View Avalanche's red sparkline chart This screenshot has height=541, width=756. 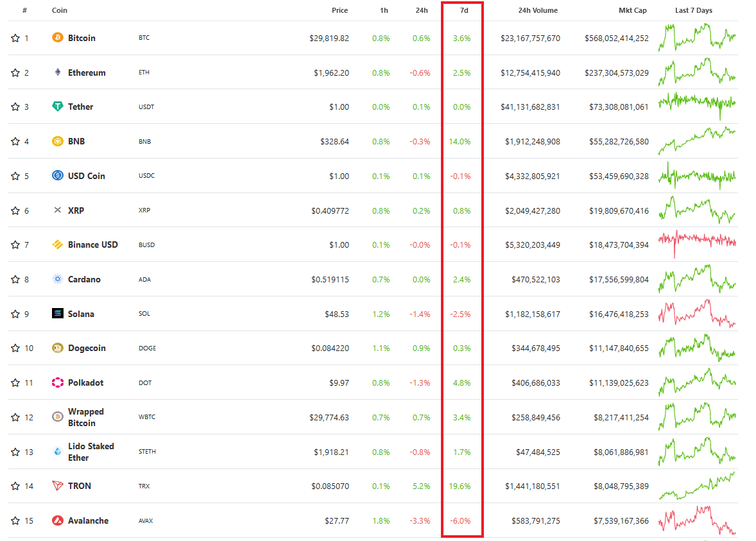[697, 520]
